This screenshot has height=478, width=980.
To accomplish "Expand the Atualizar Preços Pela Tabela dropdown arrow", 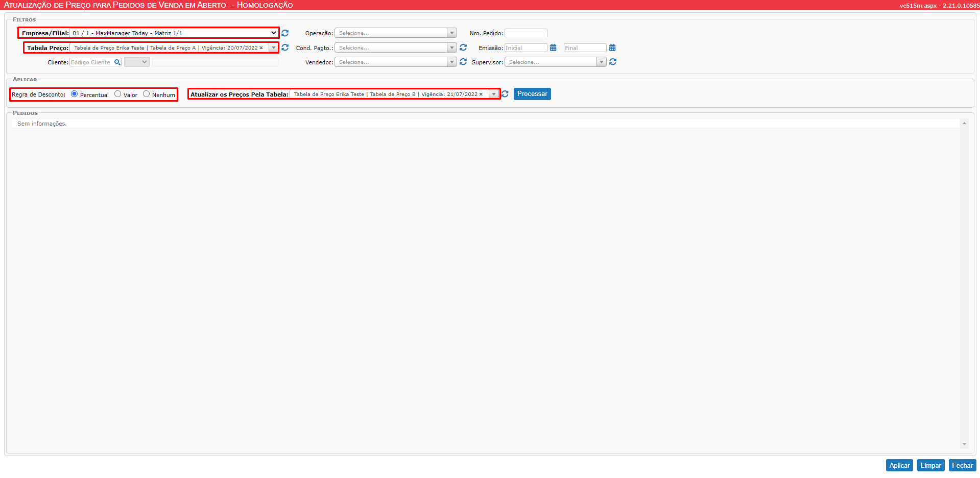I will [x=494, y=94].
